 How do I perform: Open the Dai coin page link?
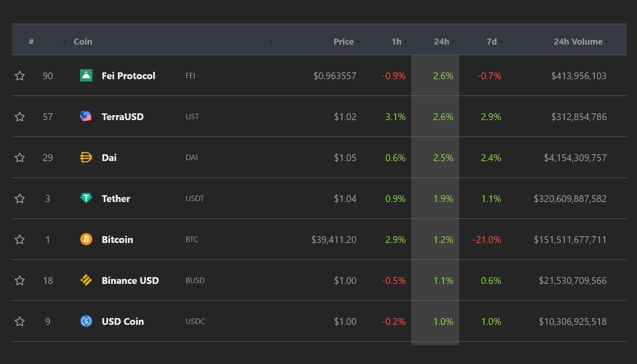click(x=110, y=158)
